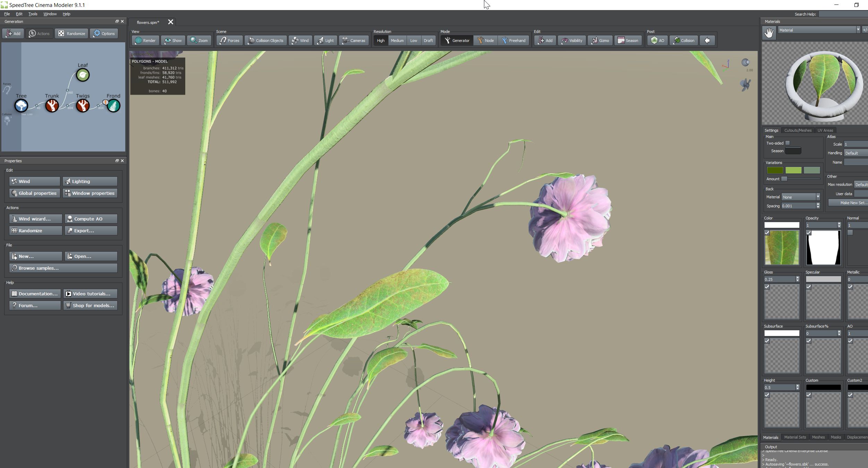Image resolution: width=868 pixels, height=468 pixels.
Task: Toggle the Gizmo edit tool
Action: [600, 41]
